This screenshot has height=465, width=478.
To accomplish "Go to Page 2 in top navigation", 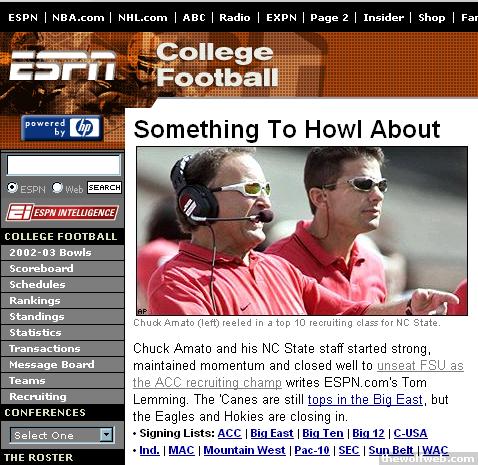I will pos(329,17).
